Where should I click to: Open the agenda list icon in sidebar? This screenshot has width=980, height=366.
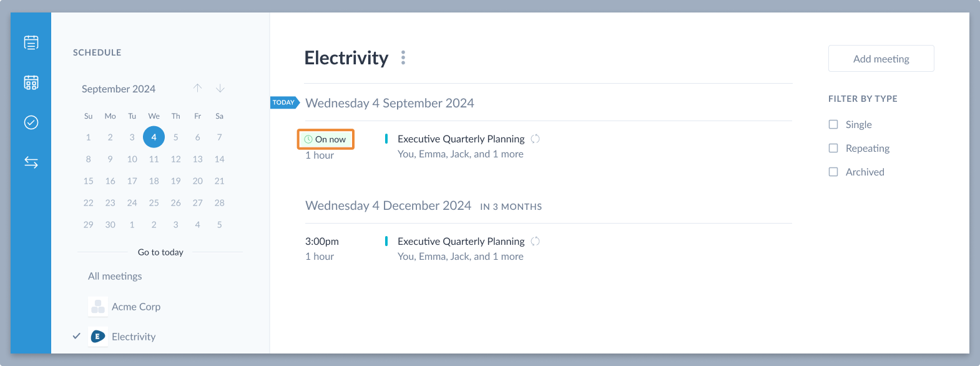[31, 42]
